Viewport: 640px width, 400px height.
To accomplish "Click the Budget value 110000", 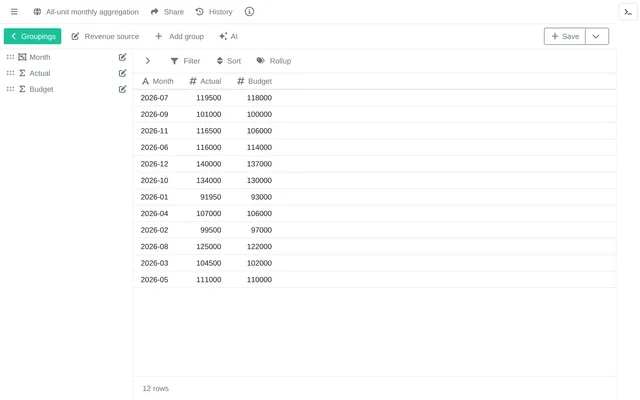I will click(259, 280).
